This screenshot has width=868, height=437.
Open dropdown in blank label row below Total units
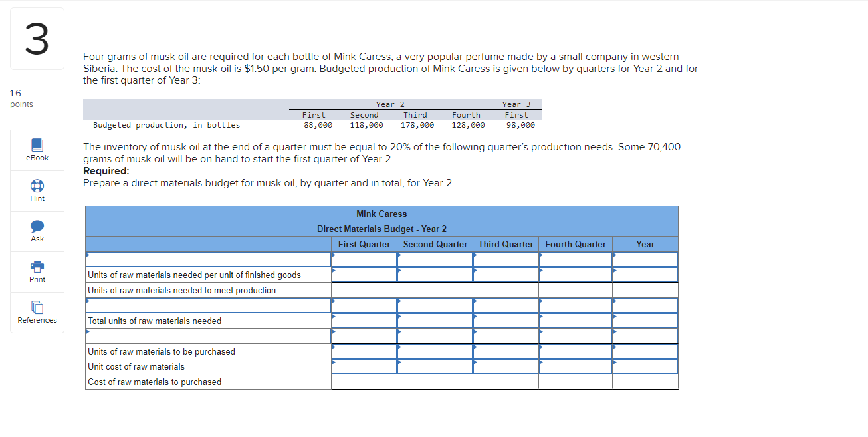[208, 336]
